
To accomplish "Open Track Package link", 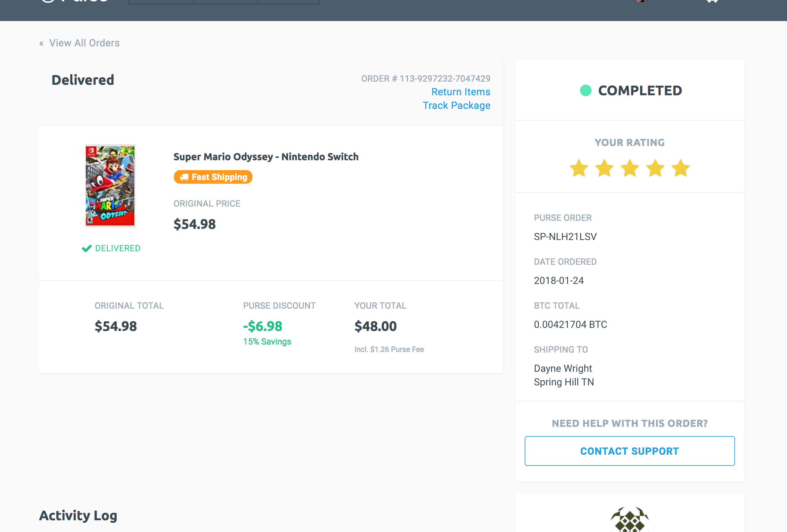I will (x=456, y=105).
